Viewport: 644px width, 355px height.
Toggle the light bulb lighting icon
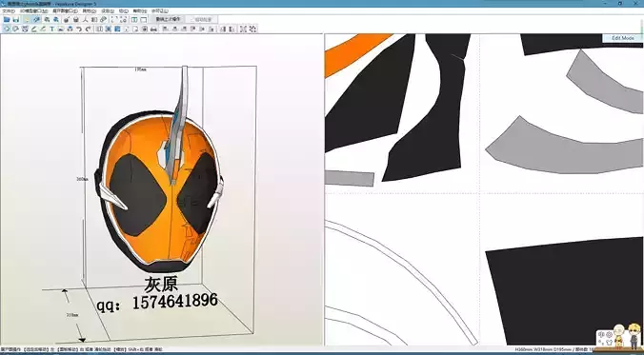coord(27,19)
